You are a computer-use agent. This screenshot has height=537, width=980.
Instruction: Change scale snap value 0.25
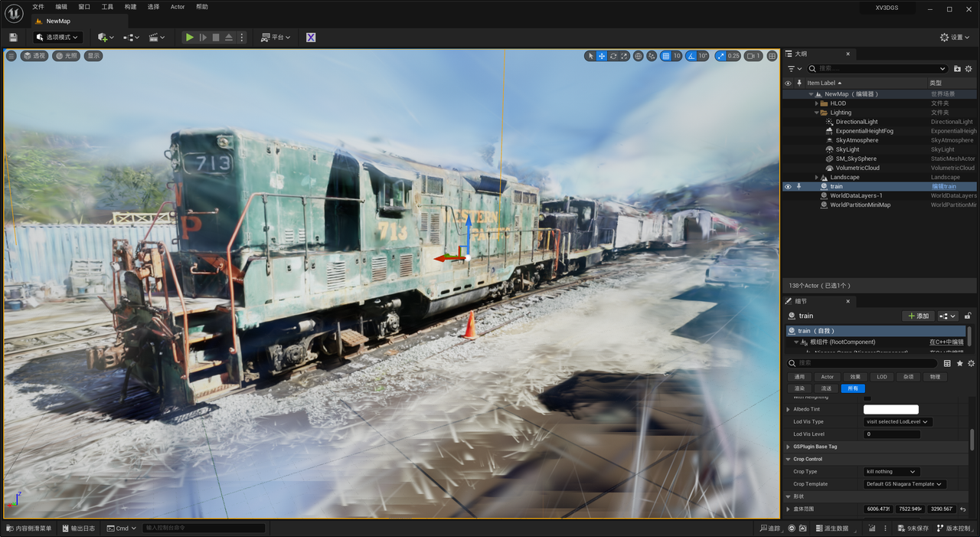[x=733, y=56]
